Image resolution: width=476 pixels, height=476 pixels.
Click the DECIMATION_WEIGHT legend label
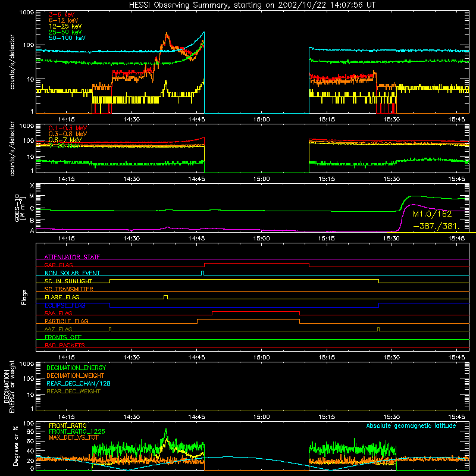pyautogui.click(x=76, y=375)
